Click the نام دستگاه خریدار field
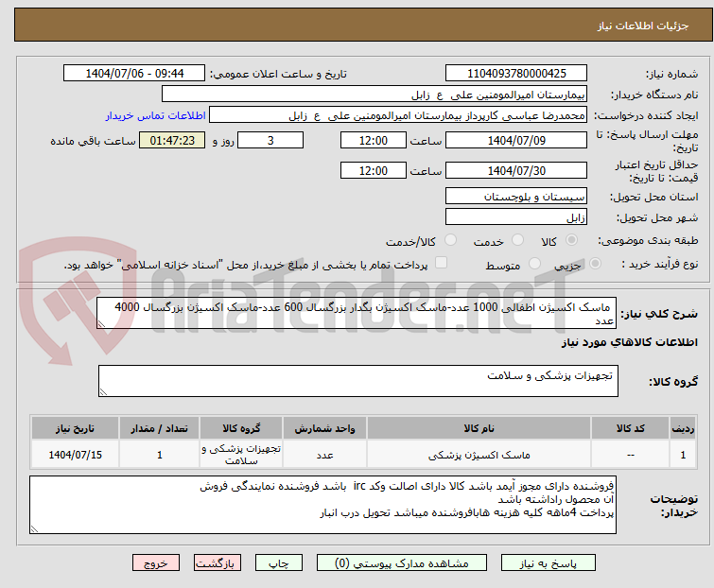 coord(374,95)
